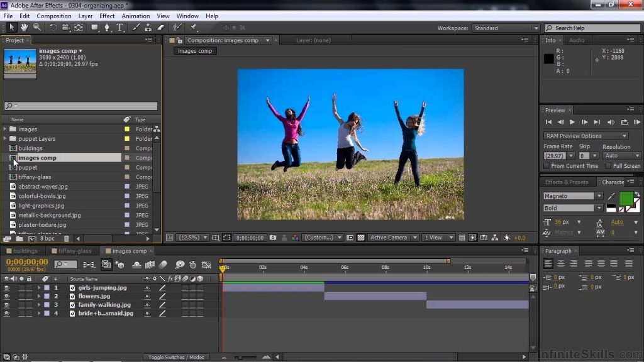Select the Zoom magnifier tool
Image resolution: width=644 pixels, height=362 pixels.
tap(37, 28)
